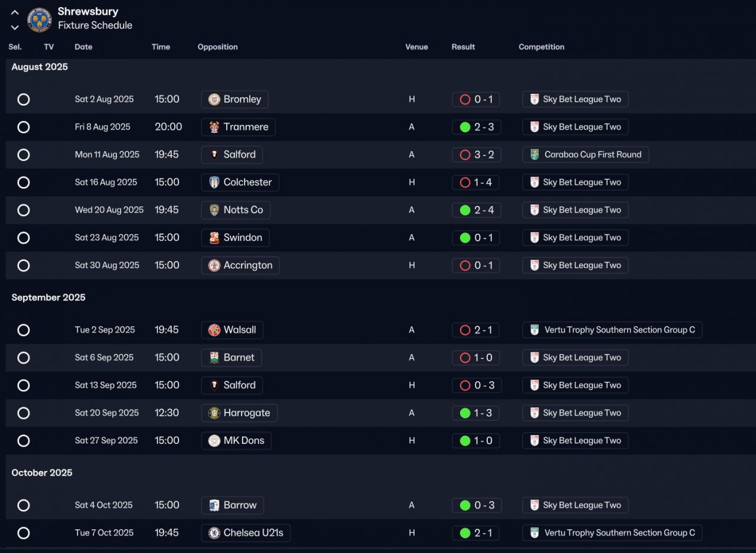Click the Bromley club badge icon
Viewport: 756px width, 553px height.
click(214, 99)
